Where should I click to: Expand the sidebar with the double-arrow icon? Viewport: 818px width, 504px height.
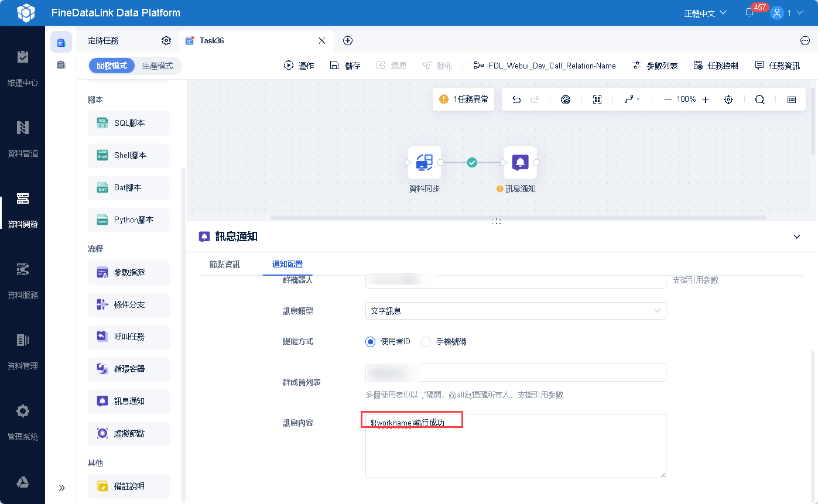click(61, 488)
